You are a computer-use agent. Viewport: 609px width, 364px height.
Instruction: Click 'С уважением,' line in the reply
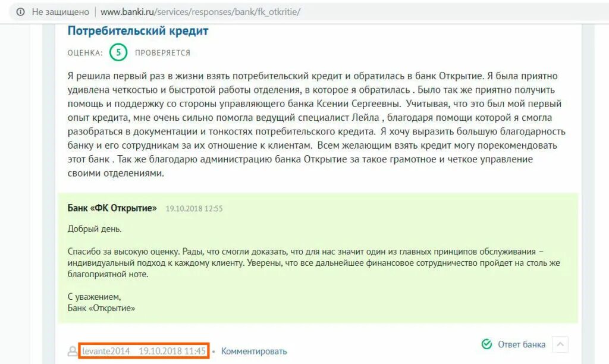[x=95, y=297]
